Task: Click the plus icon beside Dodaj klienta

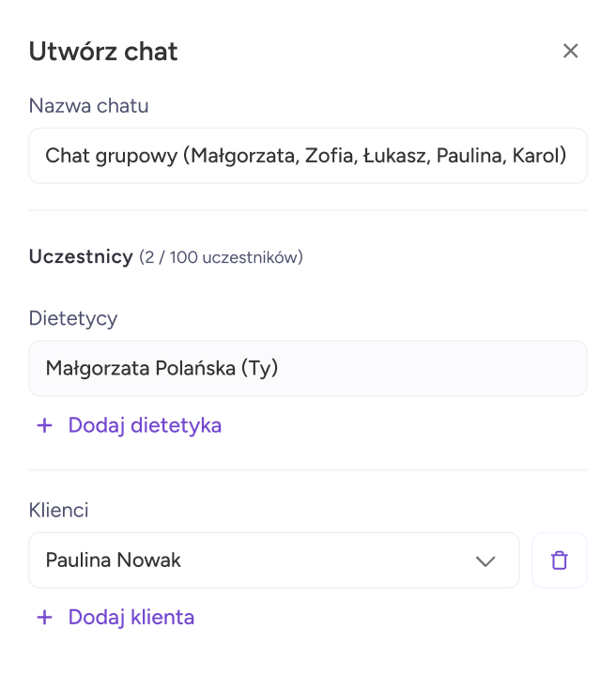Action: coord(44,617)
